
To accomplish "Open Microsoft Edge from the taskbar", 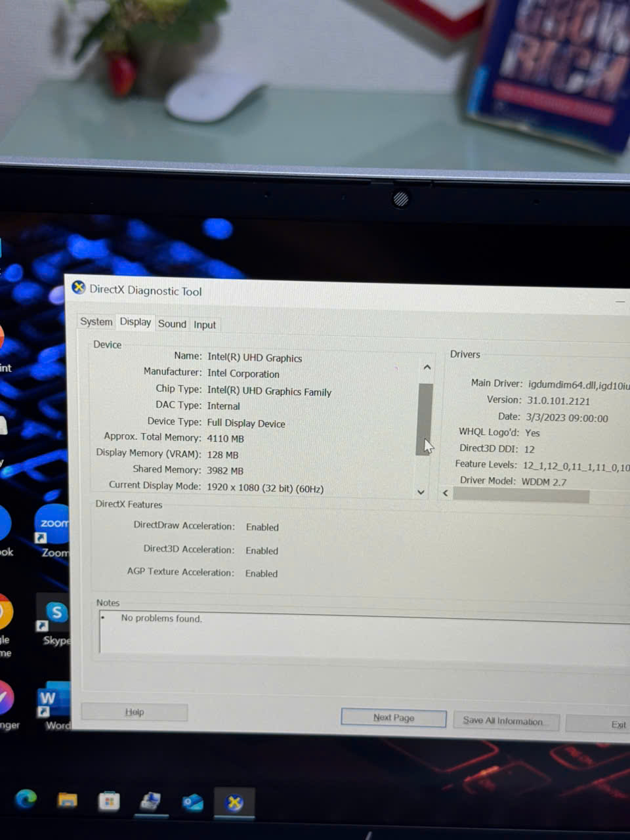I will tap(26, 799).
